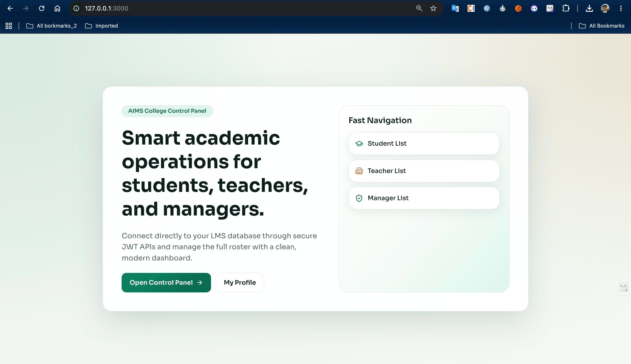
Task: Go to My Profile
Action: 240,283
